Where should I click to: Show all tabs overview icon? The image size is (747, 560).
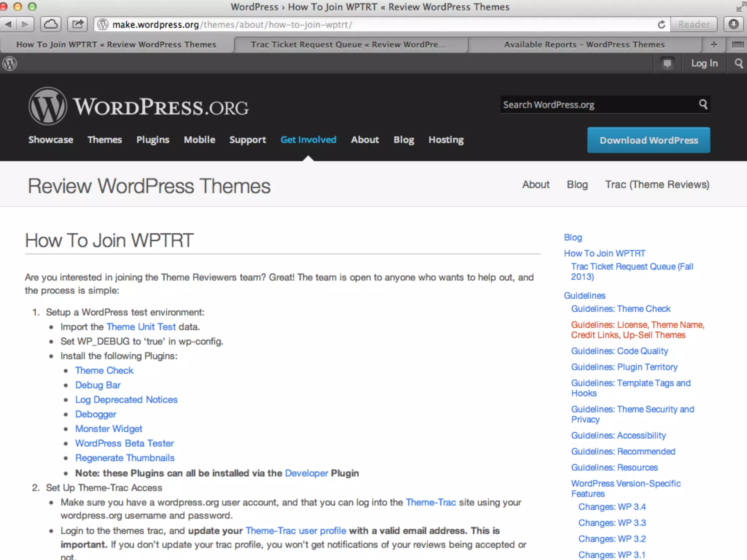coord(738,44)
